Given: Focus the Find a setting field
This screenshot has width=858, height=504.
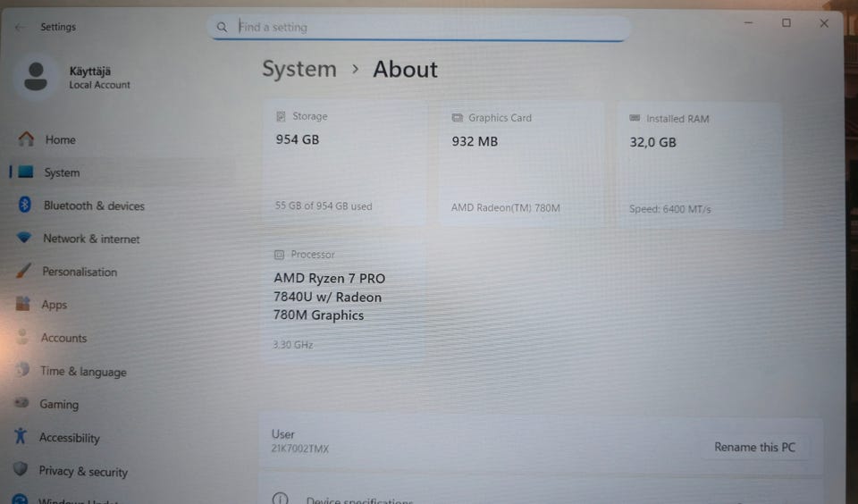Looking at the screenshot, I should (418, 28).
